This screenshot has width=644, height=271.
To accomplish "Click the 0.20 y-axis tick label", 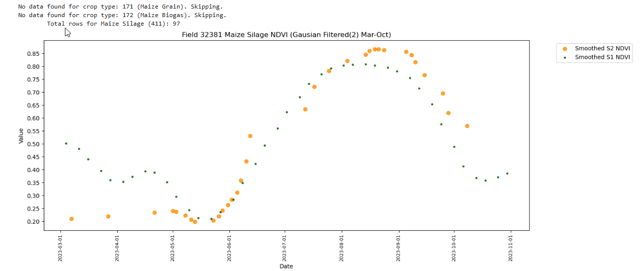I will 34,222.
